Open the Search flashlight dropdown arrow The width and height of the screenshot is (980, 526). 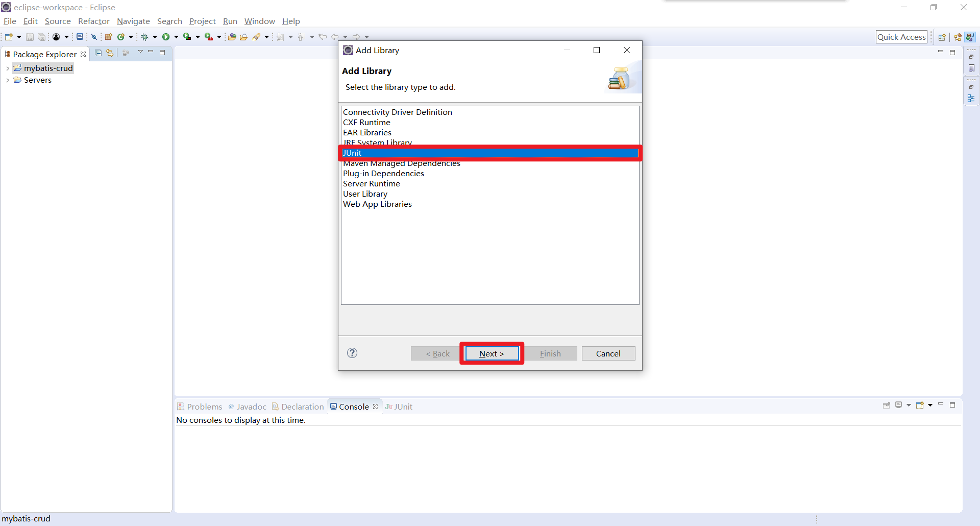266,37
